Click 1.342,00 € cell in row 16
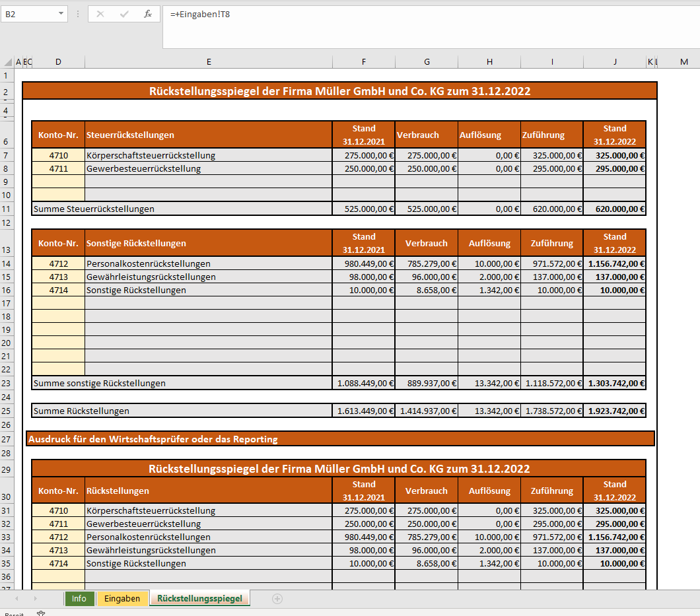Viewport: 700px width, 616px height. (489, 290)
